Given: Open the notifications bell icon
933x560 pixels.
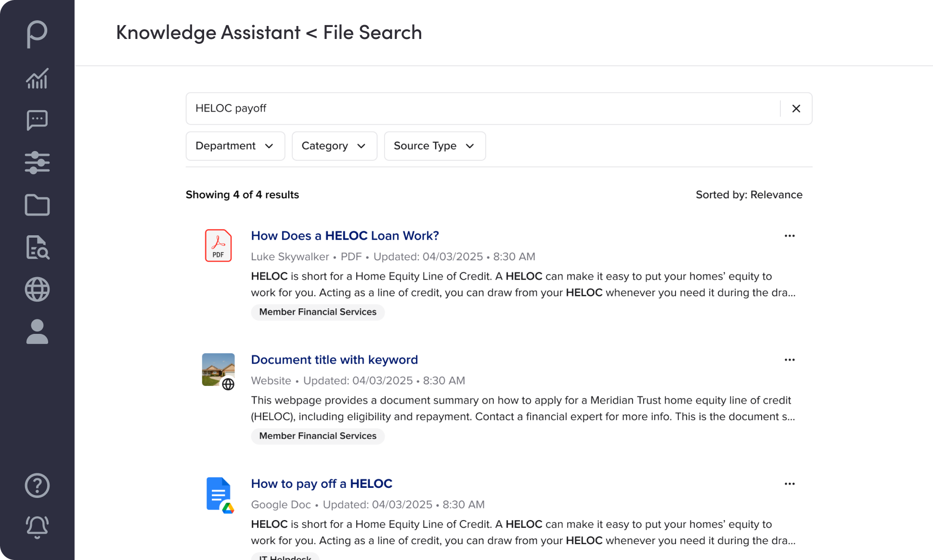Looking at the screenshot, I should [37, 527].
